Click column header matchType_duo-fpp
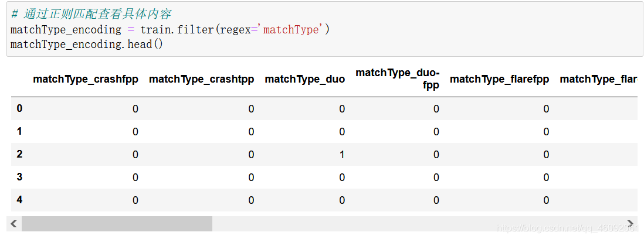This screenshot has width=644, height=239. [x=398, y=78]
